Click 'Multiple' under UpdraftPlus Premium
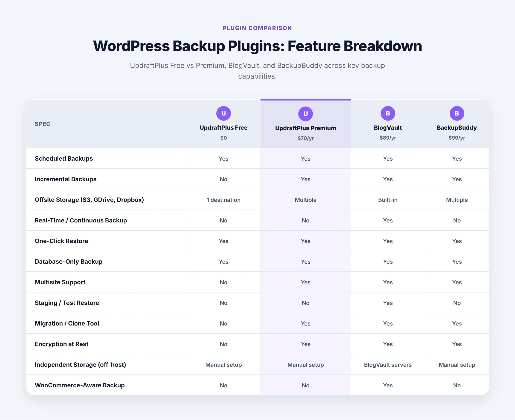Image resolution: width=515 pixels, height=420 pixels. pos(305,200)
